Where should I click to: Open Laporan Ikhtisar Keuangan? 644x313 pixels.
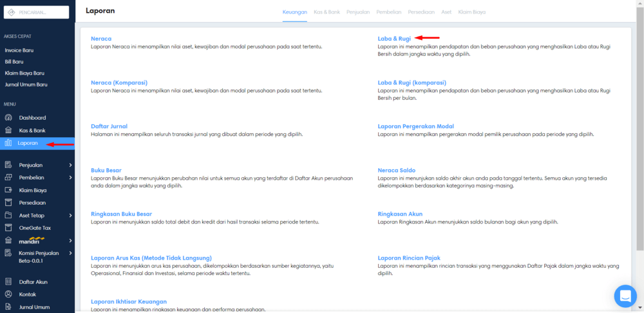[x=129, y=301]
